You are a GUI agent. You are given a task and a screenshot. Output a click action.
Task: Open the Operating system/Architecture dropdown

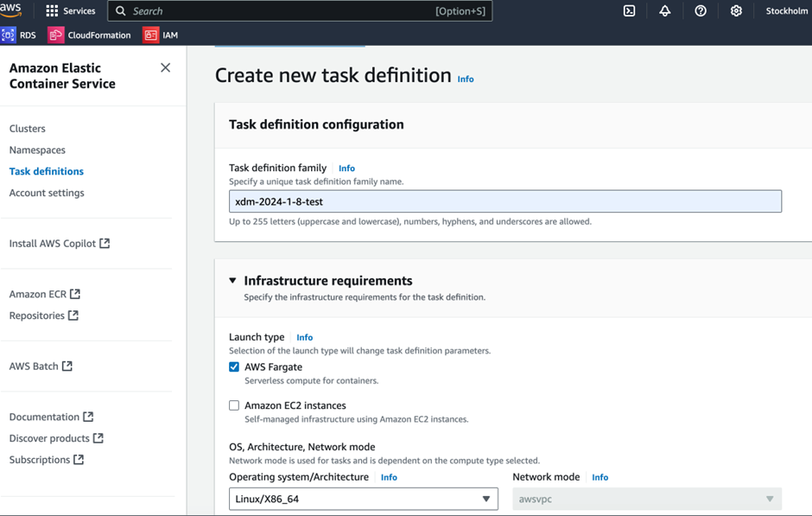pyautogui.click(x=364, y=499)
